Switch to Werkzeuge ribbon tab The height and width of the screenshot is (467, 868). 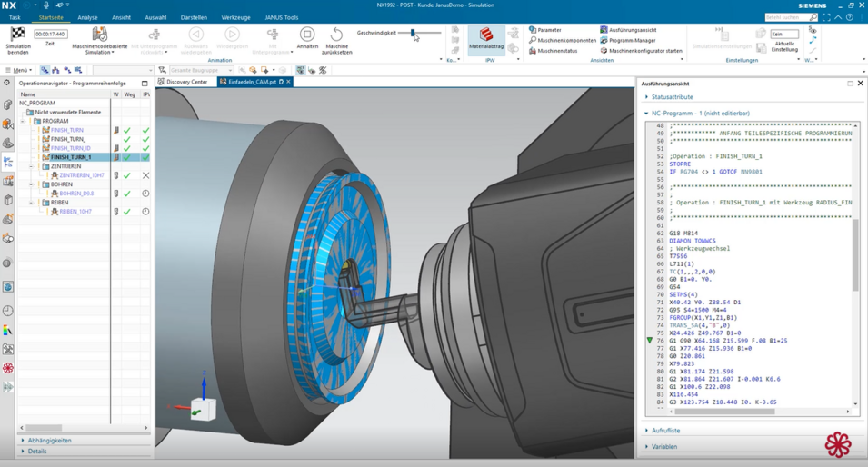[x=235, y=17]
